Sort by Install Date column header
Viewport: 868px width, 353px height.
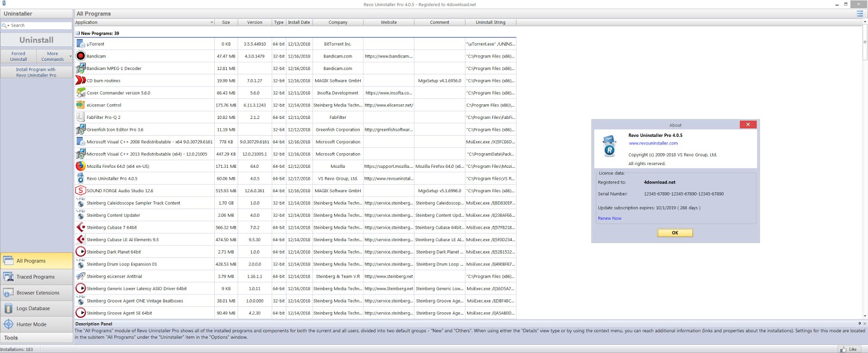[299, 22]
